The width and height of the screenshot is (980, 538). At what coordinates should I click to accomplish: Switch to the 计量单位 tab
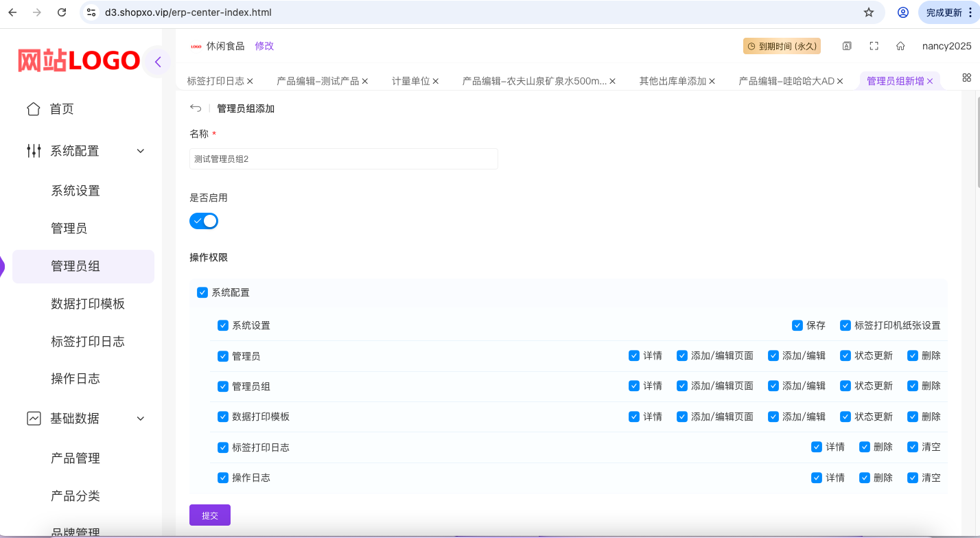click(x=410, y=81)
